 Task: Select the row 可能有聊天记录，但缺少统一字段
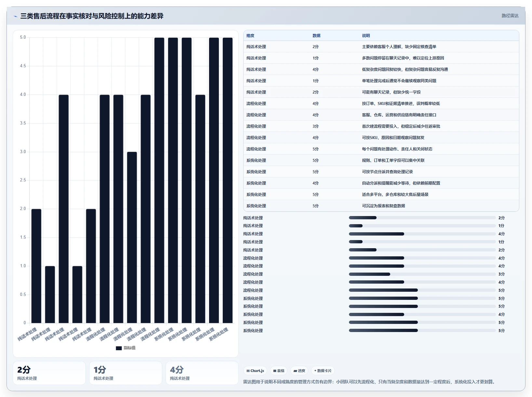click(381, 92)
